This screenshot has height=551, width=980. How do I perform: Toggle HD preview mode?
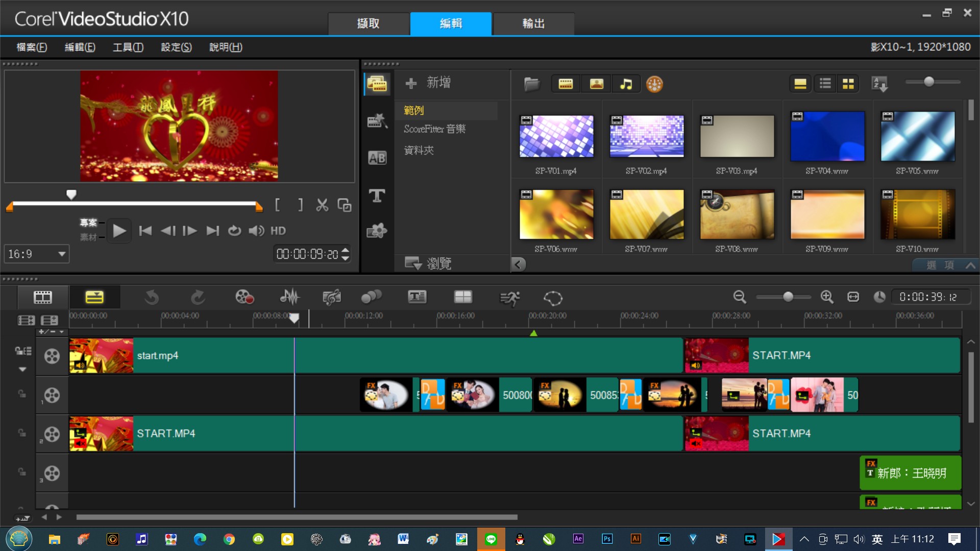(278, 231)
